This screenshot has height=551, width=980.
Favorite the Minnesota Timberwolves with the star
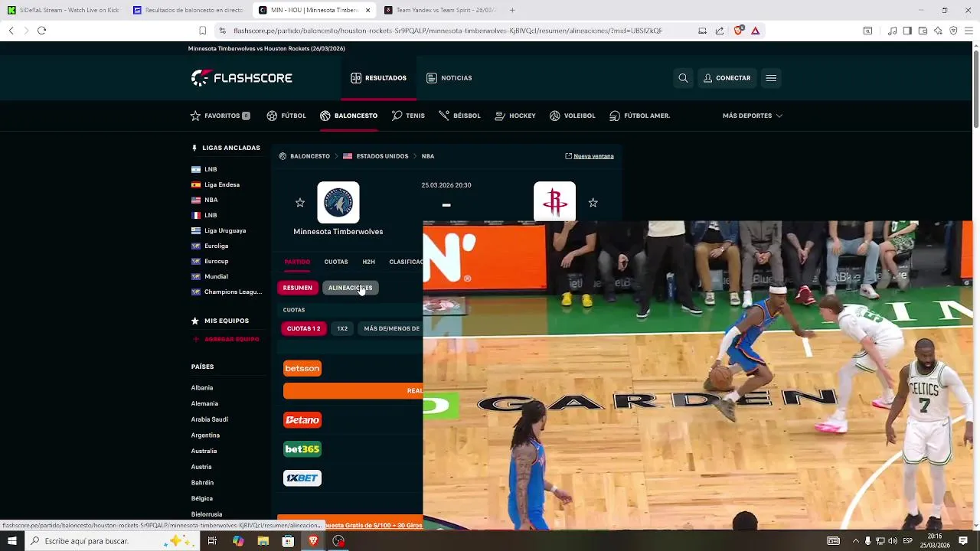tap(300, 203)
